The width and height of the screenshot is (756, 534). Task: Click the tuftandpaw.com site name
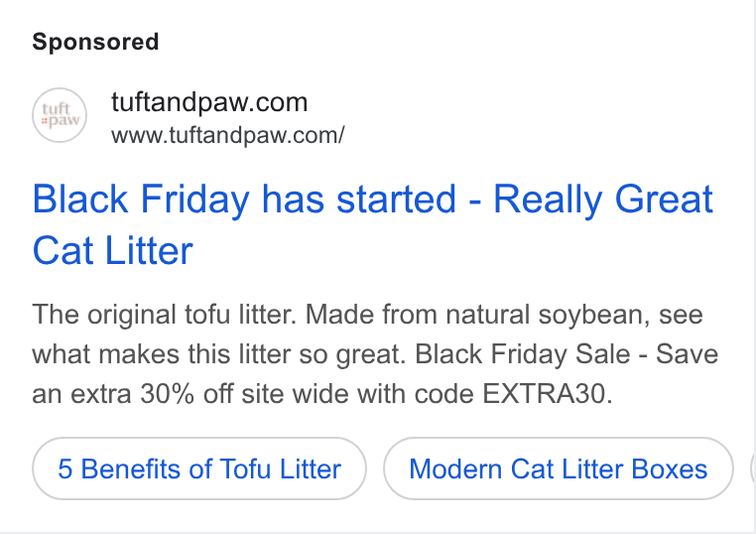209,102
